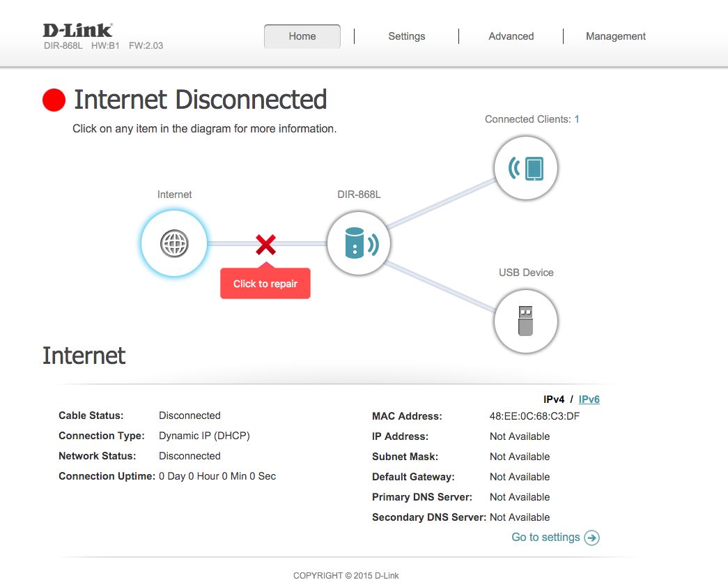Click the red X connection error icon
This screenshot has height=587, width=728.
click(266, 245)
